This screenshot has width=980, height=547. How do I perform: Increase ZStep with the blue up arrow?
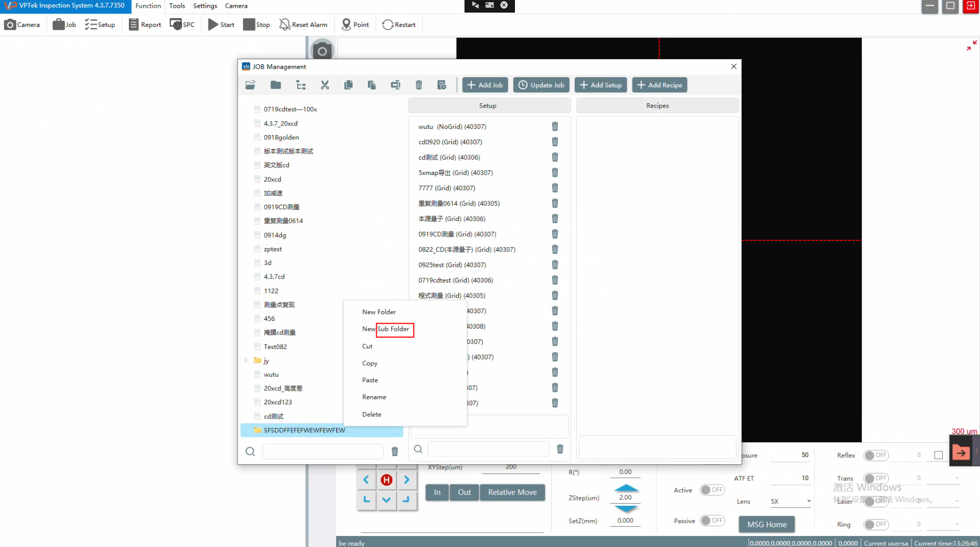[x=626, y=488]
